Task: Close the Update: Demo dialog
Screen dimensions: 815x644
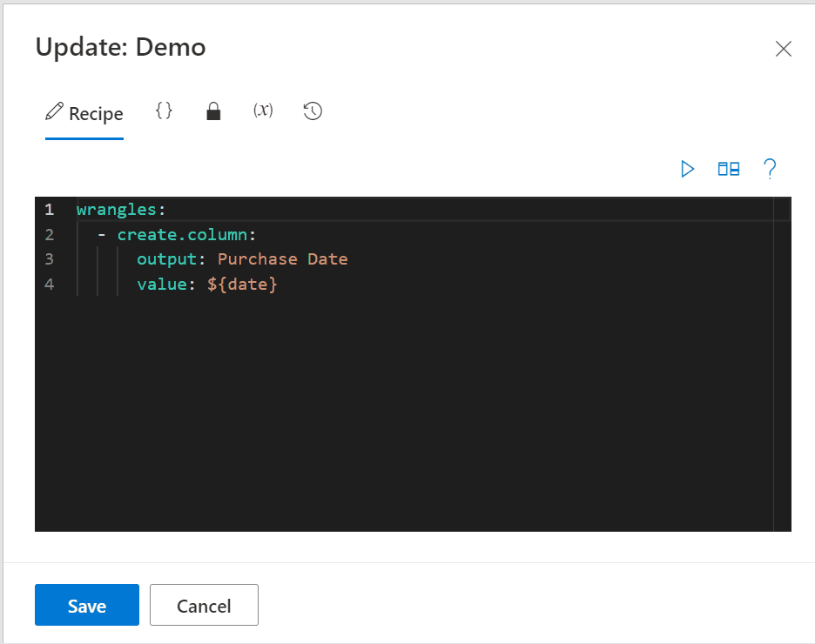Action: point(784,49)
